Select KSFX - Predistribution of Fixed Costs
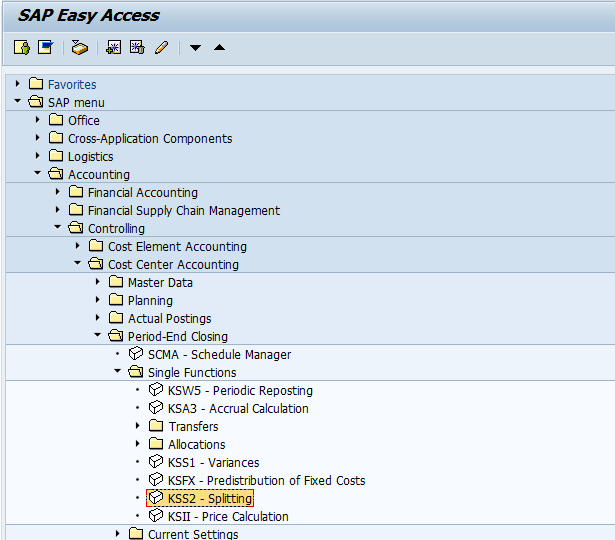 coord(266,481)
